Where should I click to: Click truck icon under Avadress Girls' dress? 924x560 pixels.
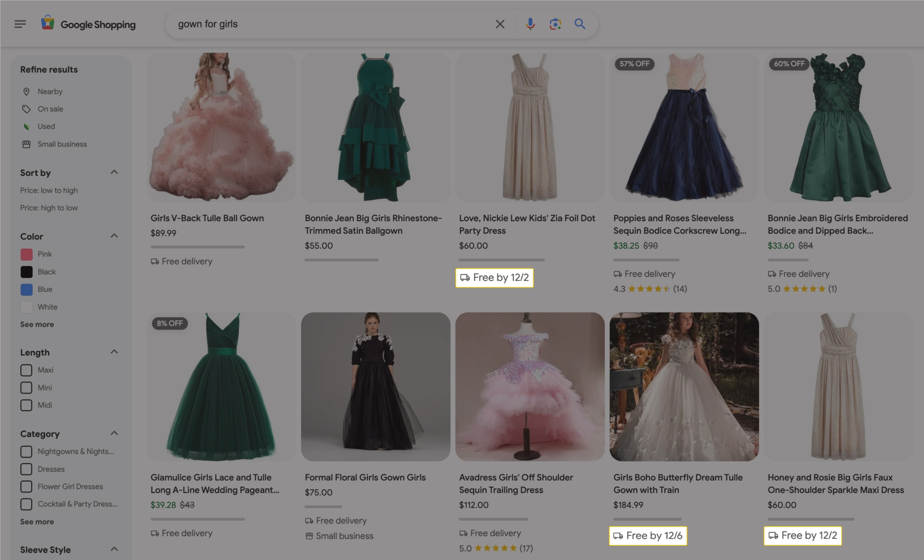tap(464, 533)
